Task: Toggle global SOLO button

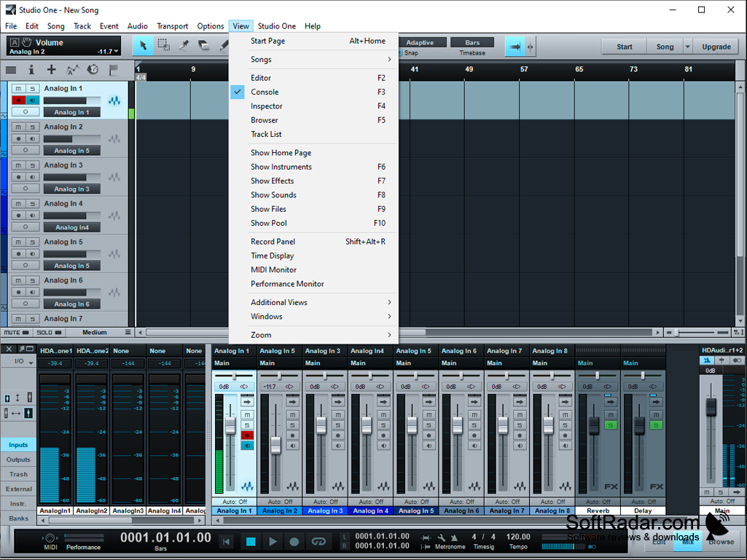Action: [49, 332]
